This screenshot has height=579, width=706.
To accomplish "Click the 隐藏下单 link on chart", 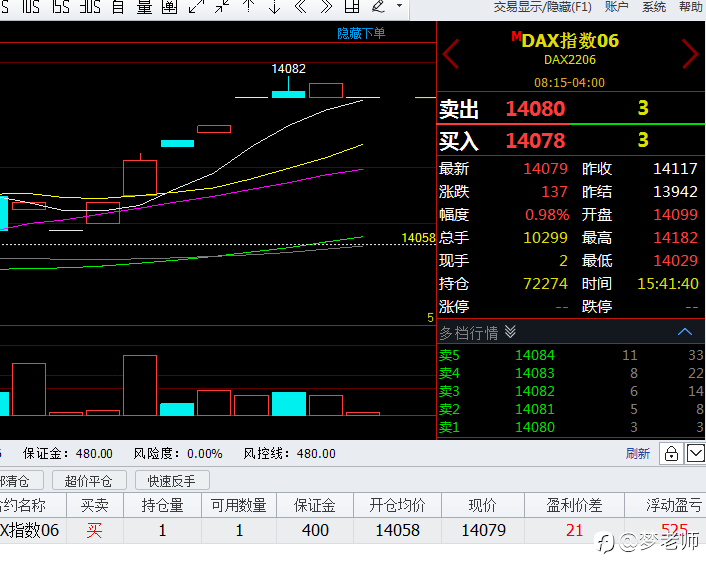I will [x=361, y=33].
